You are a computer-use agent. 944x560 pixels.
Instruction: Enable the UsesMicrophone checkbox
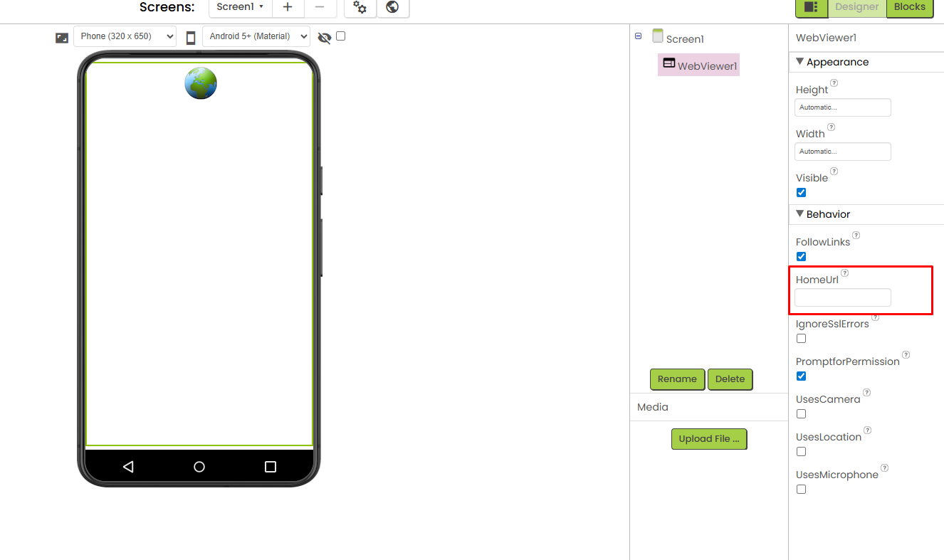tap(802, 490)
